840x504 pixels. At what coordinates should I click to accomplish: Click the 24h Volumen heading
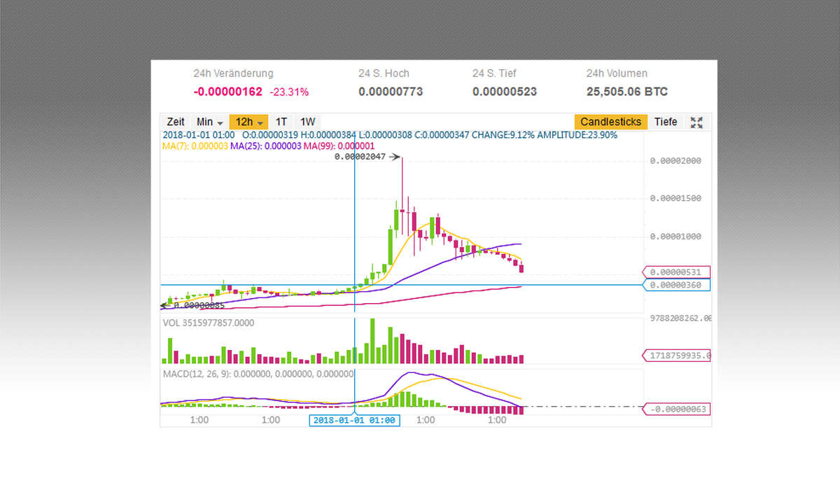coord(617,73)
